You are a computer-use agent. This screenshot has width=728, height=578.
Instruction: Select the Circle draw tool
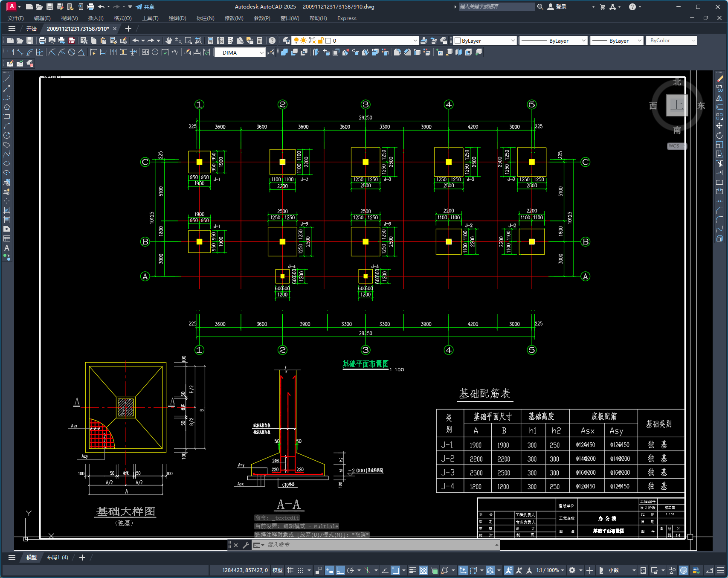7,135
